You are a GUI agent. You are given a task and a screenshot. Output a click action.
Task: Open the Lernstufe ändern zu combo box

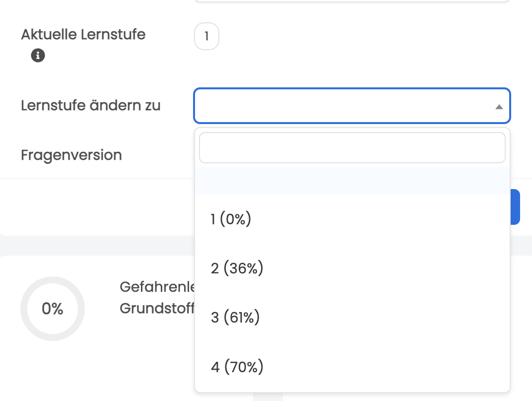[x=342, y=106]
